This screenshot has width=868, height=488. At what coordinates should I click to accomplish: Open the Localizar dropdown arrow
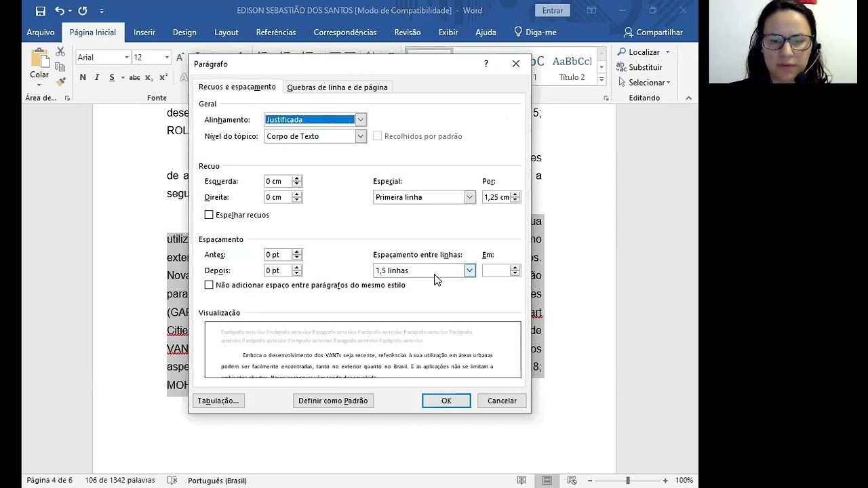pyautogui.click(x=667, y=52)
